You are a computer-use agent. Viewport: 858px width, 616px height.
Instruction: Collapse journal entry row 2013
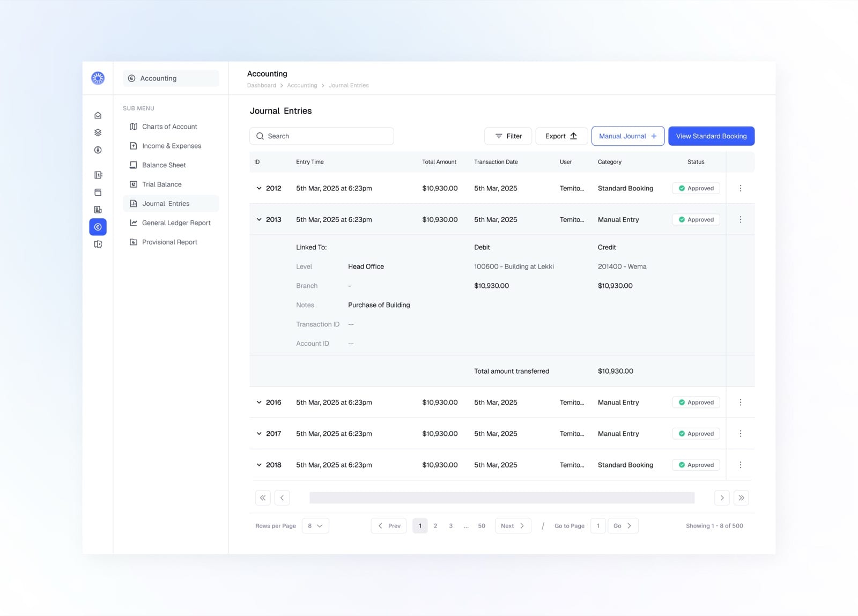point(259,219)
